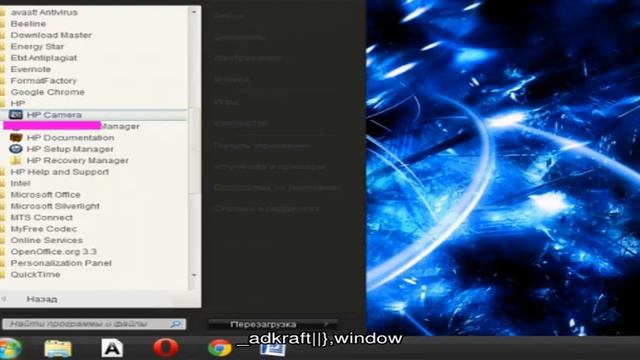Click the search programs and files field

click(x=94, y=324)
